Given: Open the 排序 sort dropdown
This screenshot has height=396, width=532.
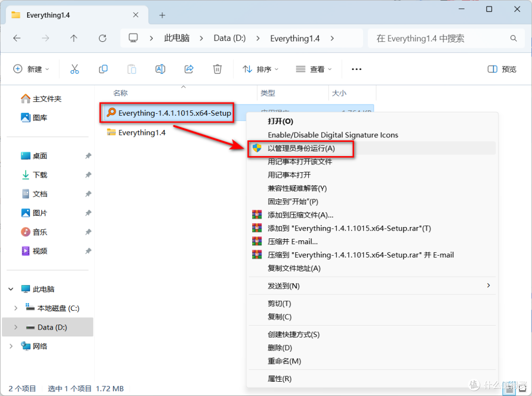Looking at the screenshot, I should (260, 69).
